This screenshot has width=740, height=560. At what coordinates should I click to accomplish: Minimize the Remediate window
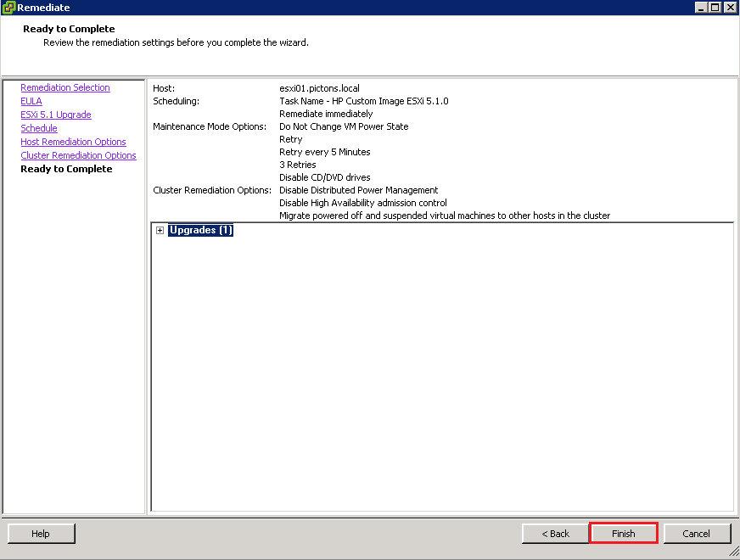(x=701, y=8)
